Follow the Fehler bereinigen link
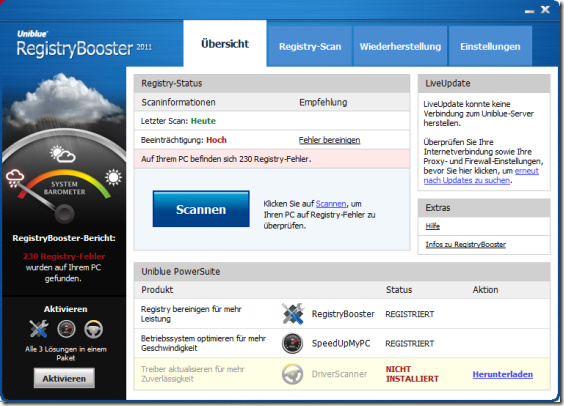 click(x=329, y=140)
